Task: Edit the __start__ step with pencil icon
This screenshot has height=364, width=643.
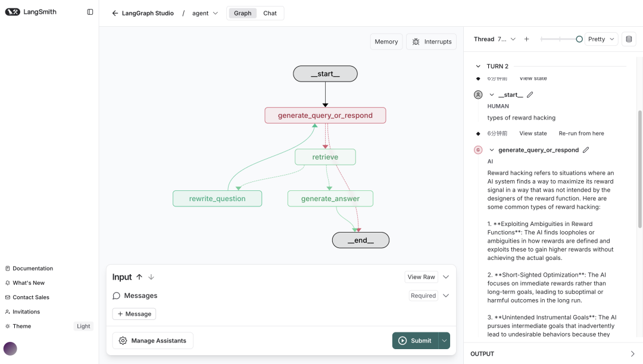Action: [x=530, y=95]
